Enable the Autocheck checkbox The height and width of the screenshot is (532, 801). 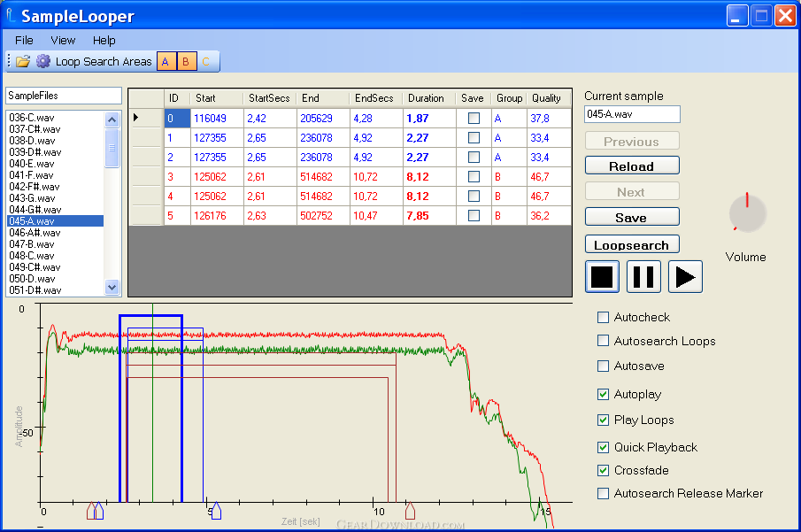tap(604, 318)
